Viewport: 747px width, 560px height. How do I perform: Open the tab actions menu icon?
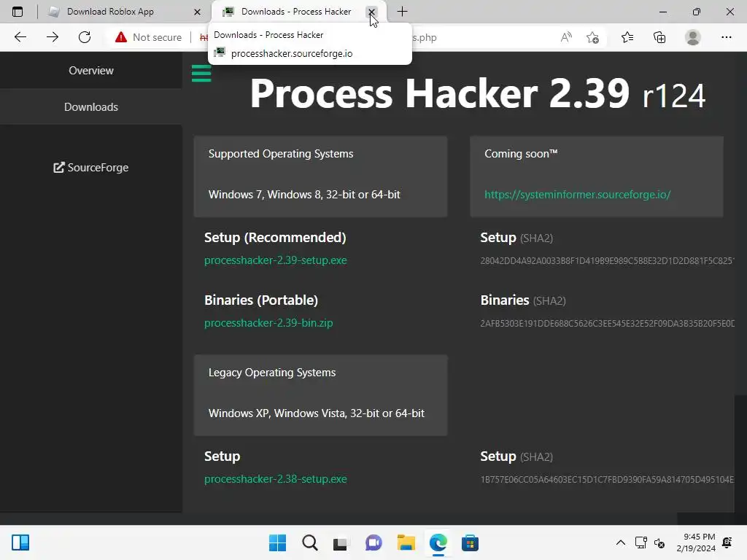click(x=18, y=12)
